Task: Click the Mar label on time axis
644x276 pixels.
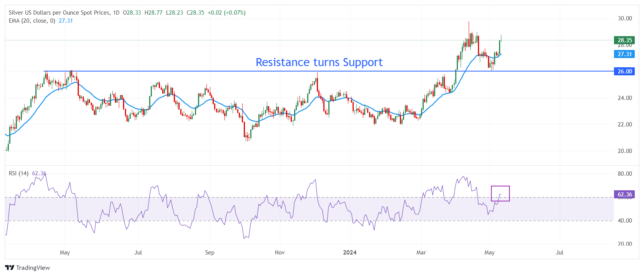Action: pyautogui.click(x=421, y=253)
